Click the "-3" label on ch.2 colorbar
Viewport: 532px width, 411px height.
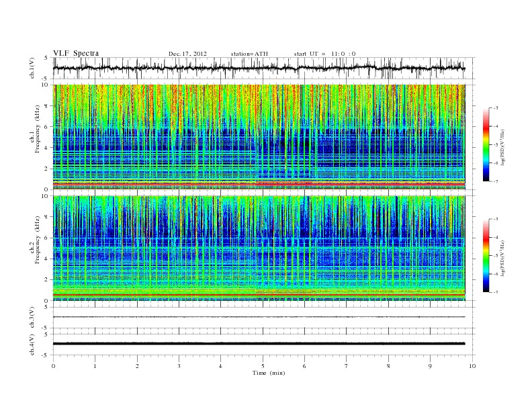coord(496,219)
